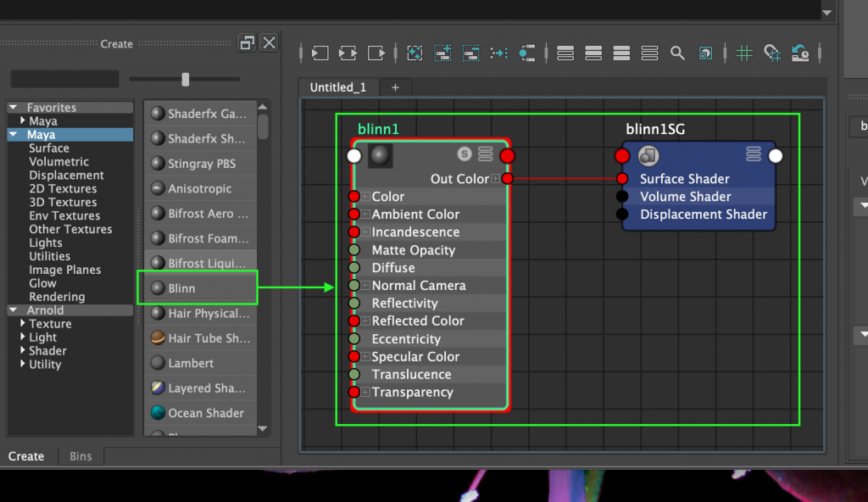The width and height of the screenshot is (868, 502).
Task: Toggle the swatch (S) icon on blinn1 node
Action: [x=464, y=155]
